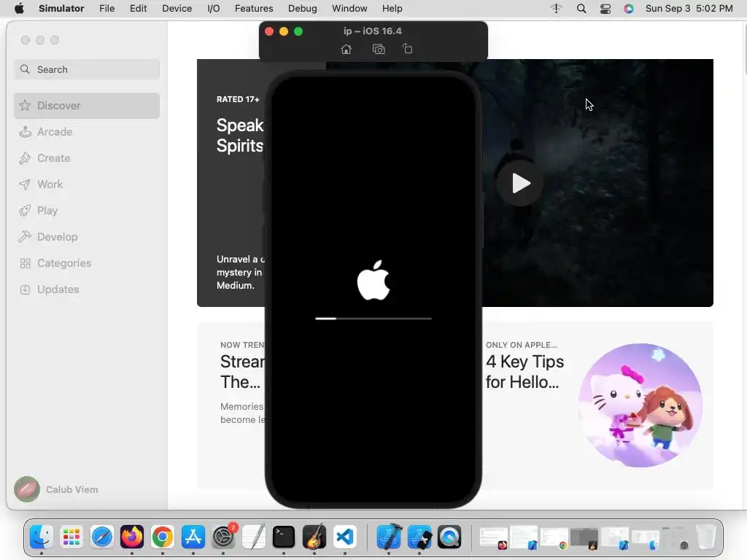Click the RATED 17+ label
This screenshot has width=747, height=560.
click(238, 99)
